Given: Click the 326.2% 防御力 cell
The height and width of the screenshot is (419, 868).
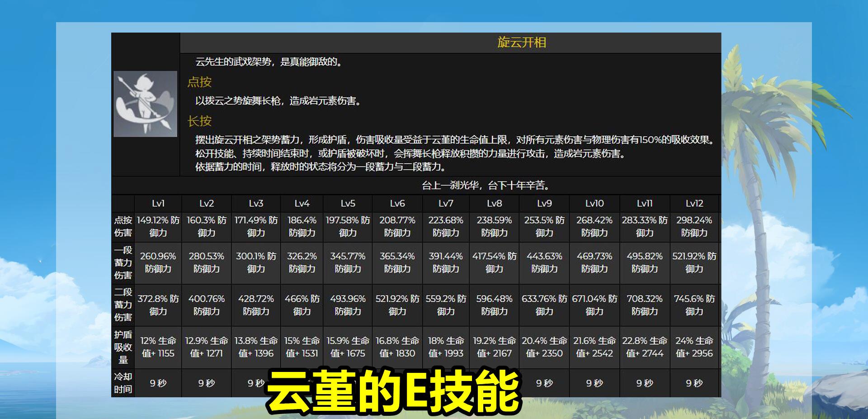Looking at the screenshot, I should point(302,263).
